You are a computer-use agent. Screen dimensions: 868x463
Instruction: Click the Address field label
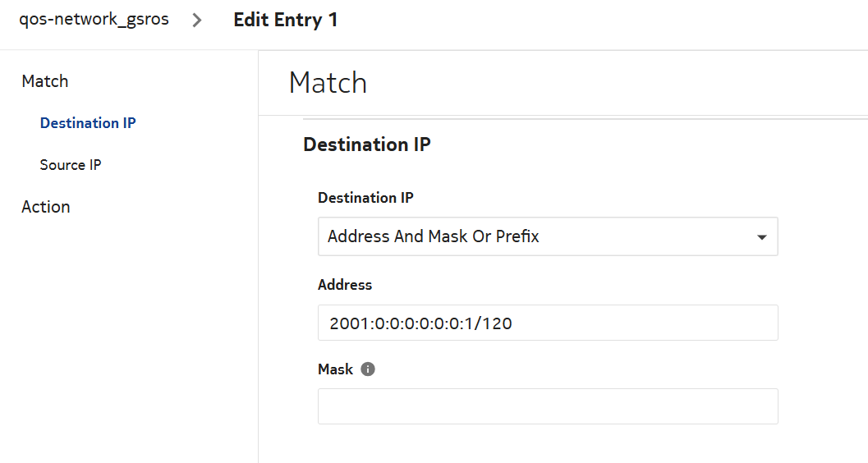tap(345, 285)
